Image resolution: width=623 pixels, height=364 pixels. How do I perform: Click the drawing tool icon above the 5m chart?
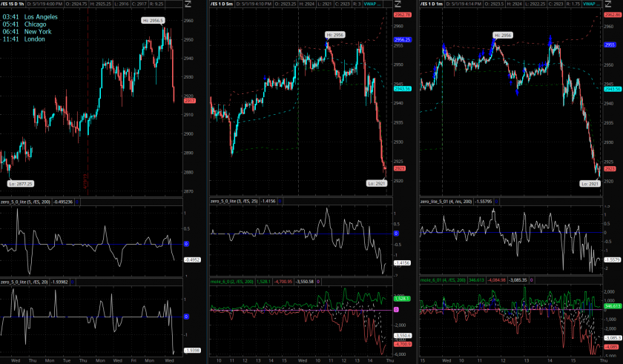(x=398, y=5)
